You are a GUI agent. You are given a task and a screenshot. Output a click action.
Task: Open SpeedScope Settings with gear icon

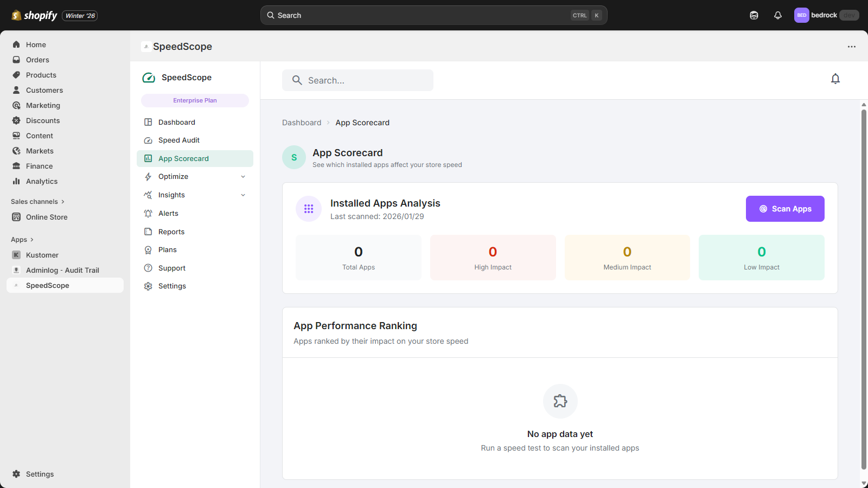coord(171,286)
